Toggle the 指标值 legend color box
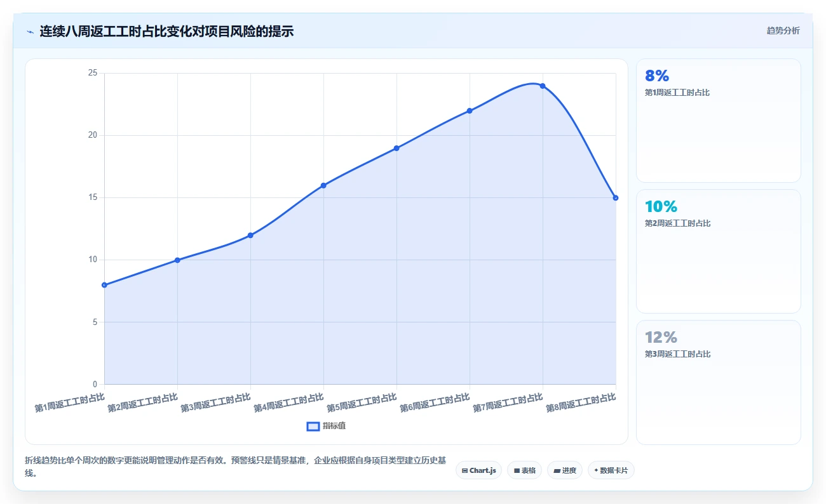This screenshot has height=504, width=826. [313, 426]
